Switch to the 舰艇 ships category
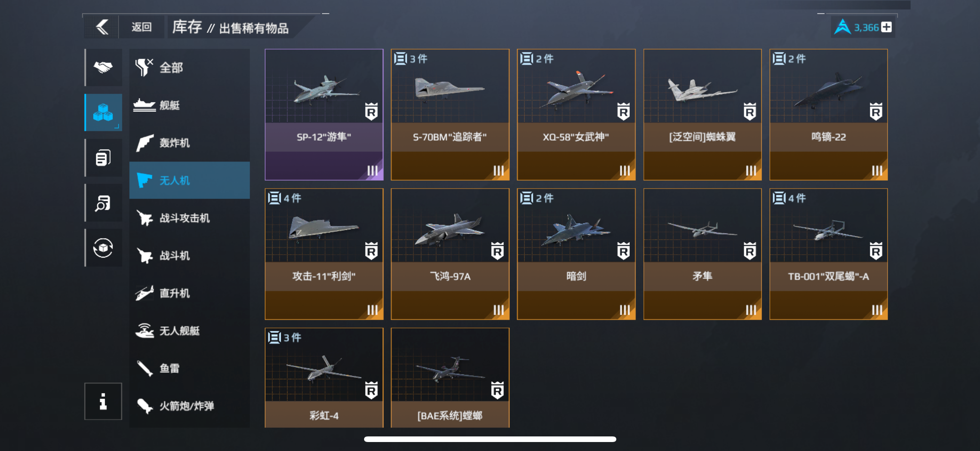The image size is (980, 451). coord(189,105)
